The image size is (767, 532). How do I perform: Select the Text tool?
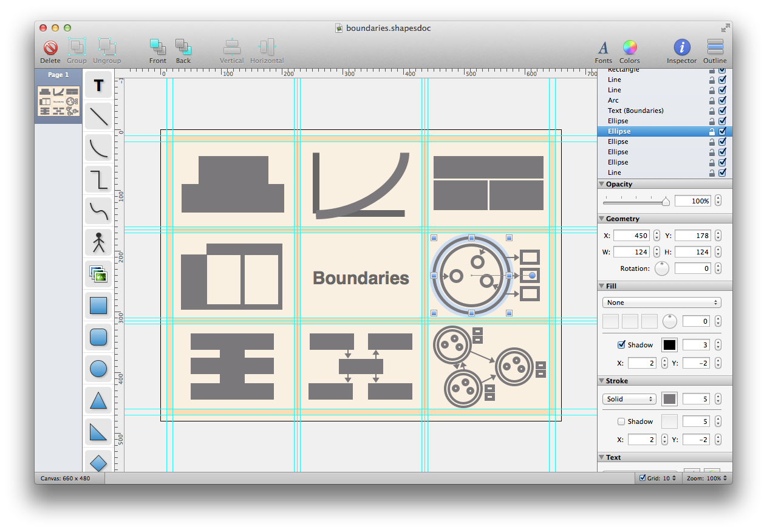98,86
